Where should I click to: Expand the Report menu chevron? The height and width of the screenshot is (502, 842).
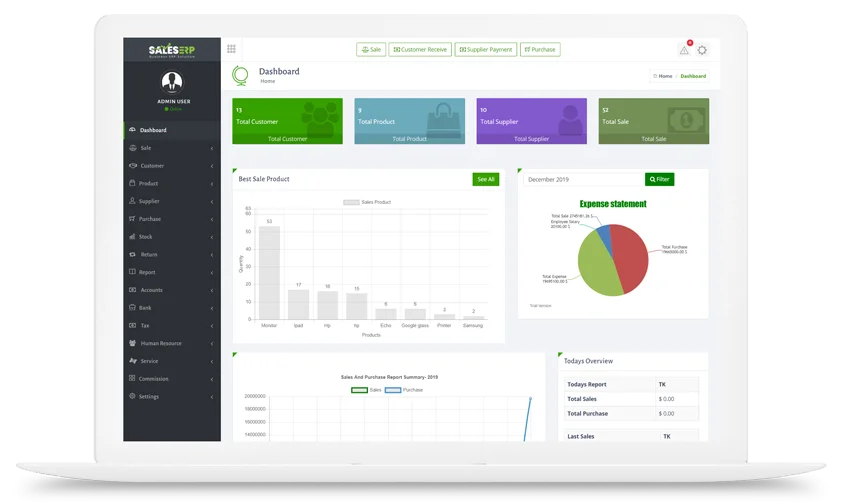click(212, 272)
